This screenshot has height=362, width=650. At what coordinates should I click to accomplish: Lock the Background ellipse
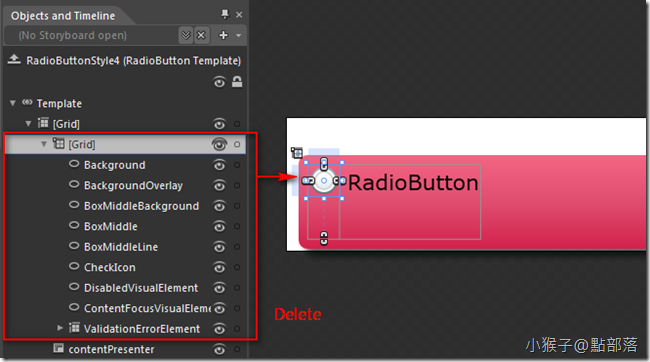click(x=237, y=165)
